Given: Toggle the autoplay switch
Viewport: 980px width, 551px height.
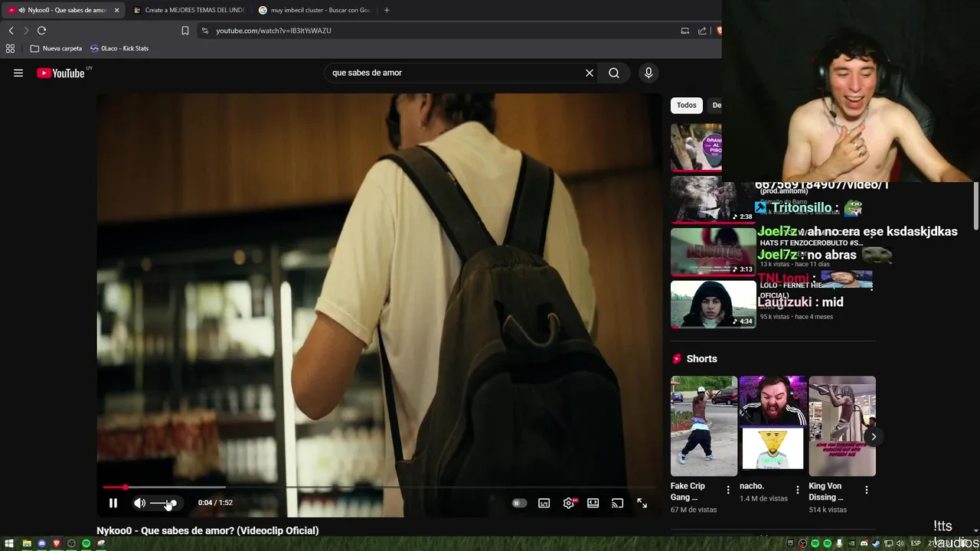Looking at the screenshot, I should (x=519, y=503).
